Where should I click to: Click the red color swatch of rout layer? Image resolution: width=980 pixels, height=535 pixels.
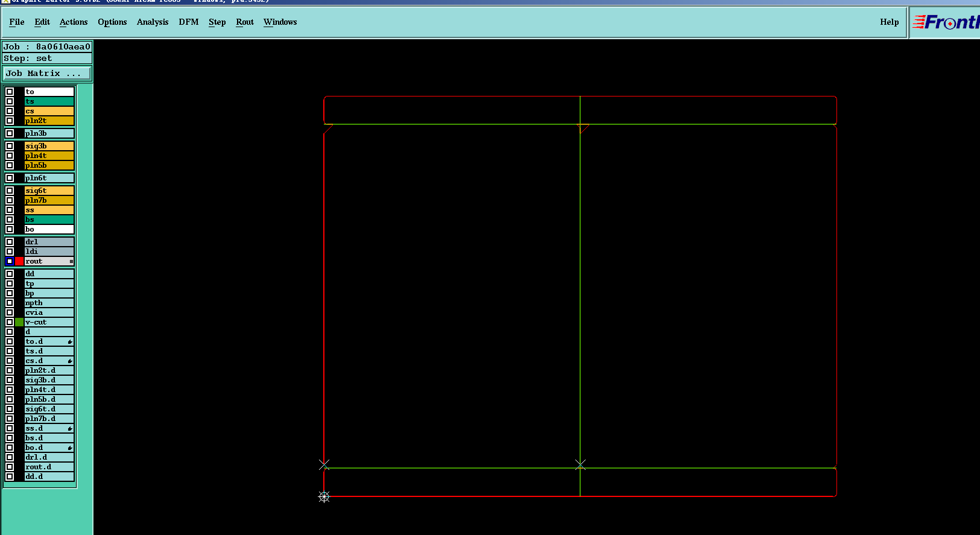[x=19, y=261]
